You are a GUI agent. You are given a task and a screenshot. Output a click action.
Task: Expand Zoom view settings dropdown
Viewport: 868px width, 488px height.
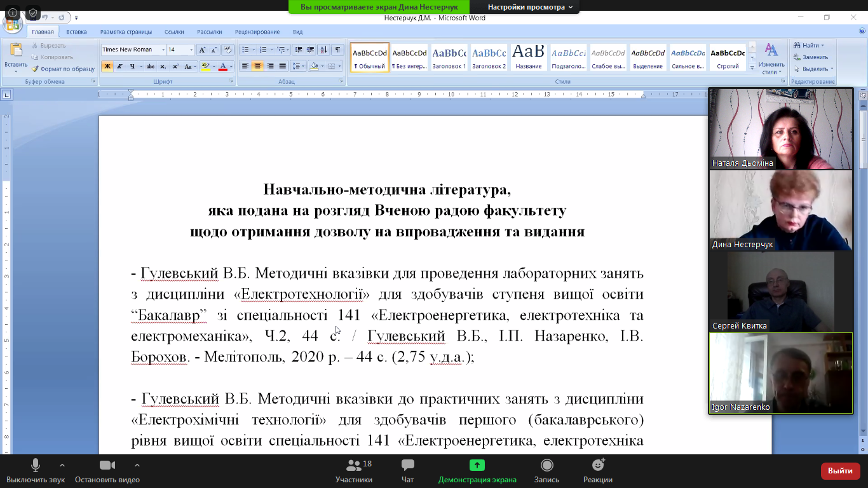(x=530, y=7)
